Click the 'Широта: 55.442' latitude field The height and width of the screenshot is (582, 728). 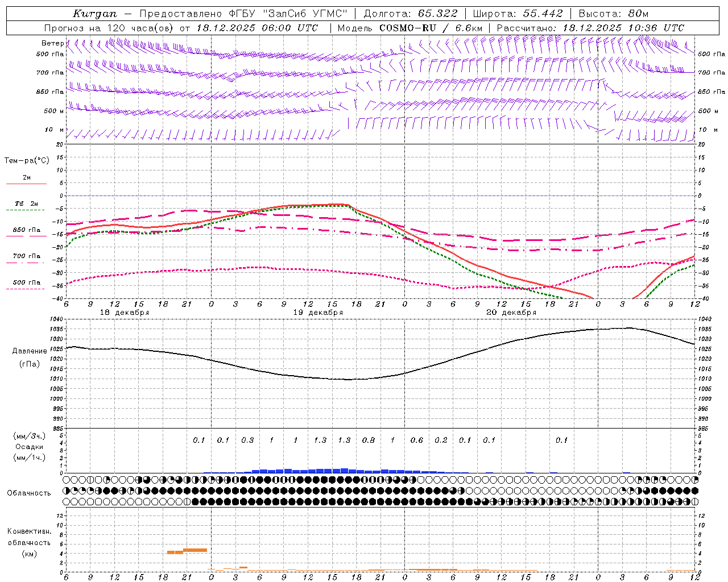point(518,13)
